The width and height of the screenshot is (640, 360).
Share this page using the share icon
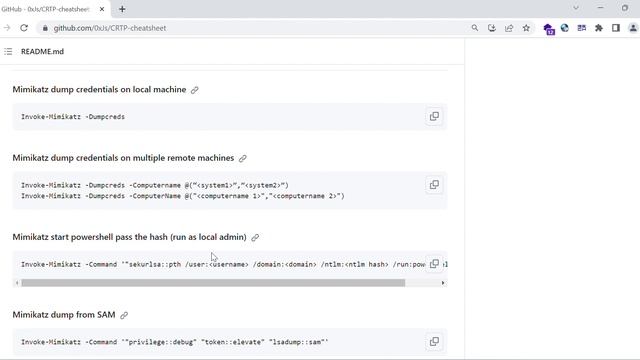(509, 28)
